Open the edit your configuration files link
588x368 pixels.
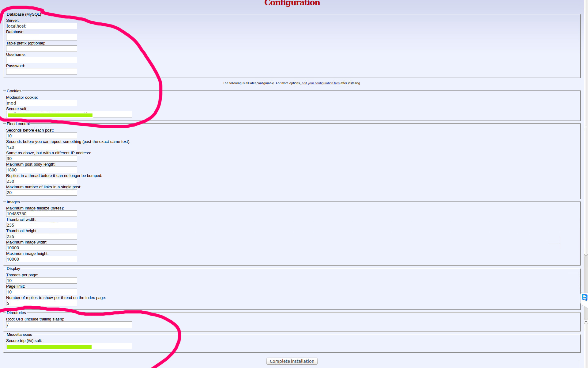[320, 83]
